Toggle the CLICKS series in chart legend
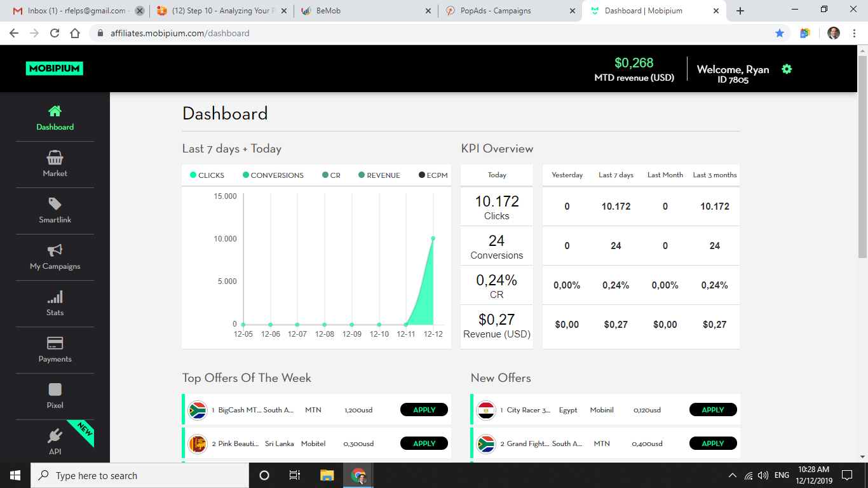868x488 pixels. (207, 175)
